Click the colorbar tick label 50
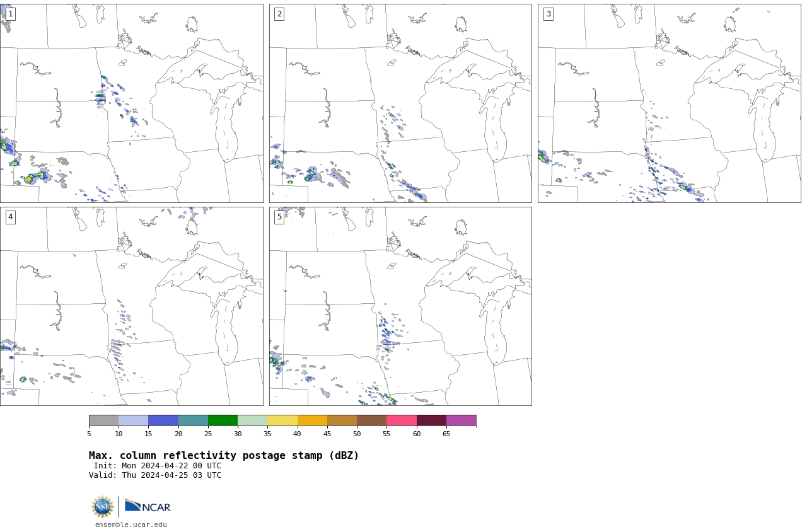Viewport: 807px width, 532px height. pyautogui.click(x=357, y=434)
